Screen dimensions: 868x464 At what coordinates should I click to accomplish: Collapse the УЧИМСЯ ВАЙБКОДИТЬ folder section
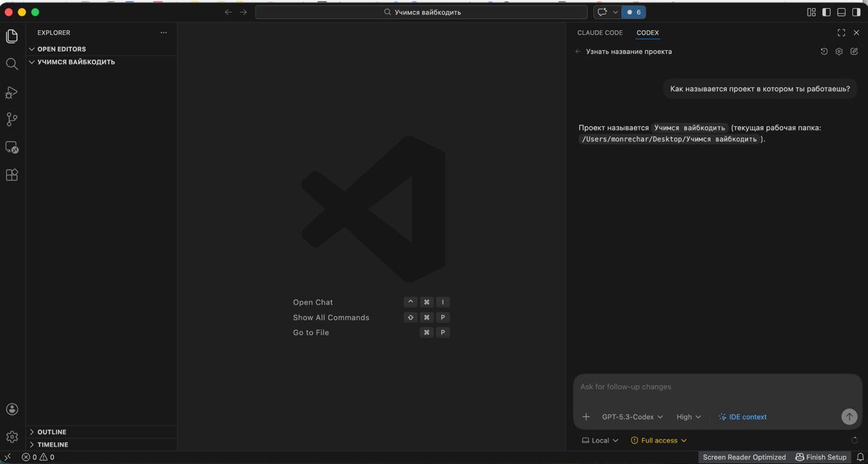[102, 62]
